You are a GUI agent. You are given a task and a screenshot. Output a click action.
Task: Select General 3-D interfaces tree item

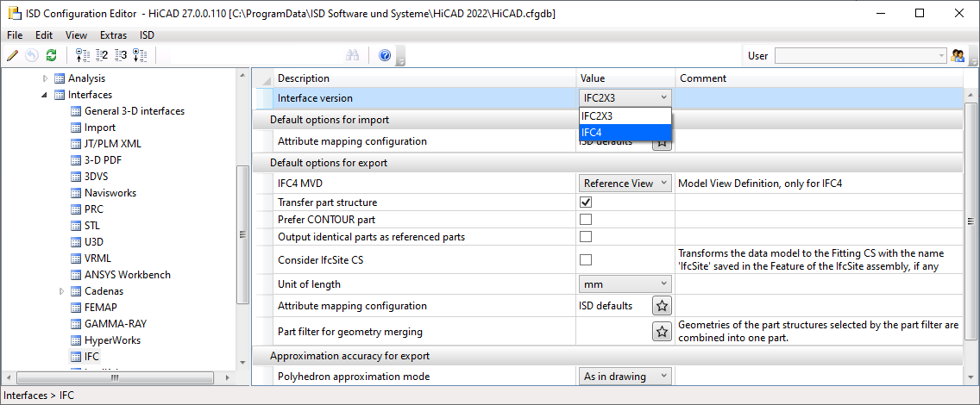pos(135,111)
